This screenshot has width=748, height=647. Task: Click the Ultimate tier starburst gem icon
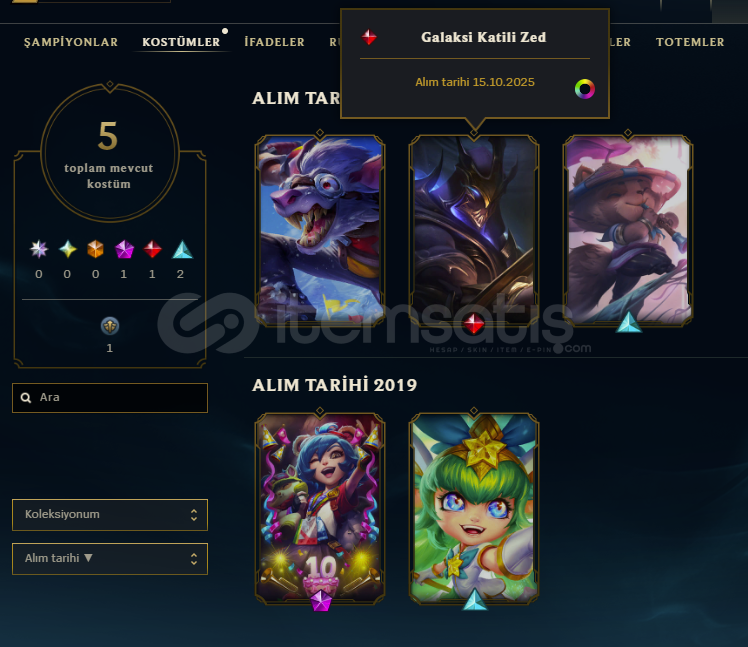click(39, 249)
